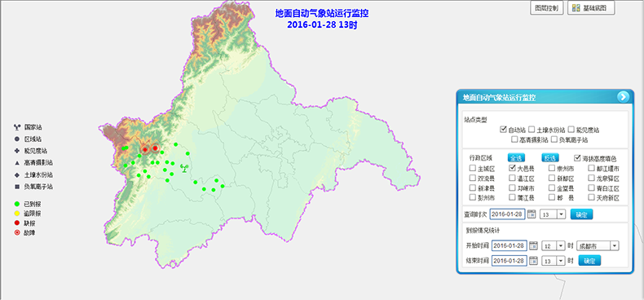644x300 pixels.
Task: Click the 国家站 antenna legend icon
Action: pos(17,127)
